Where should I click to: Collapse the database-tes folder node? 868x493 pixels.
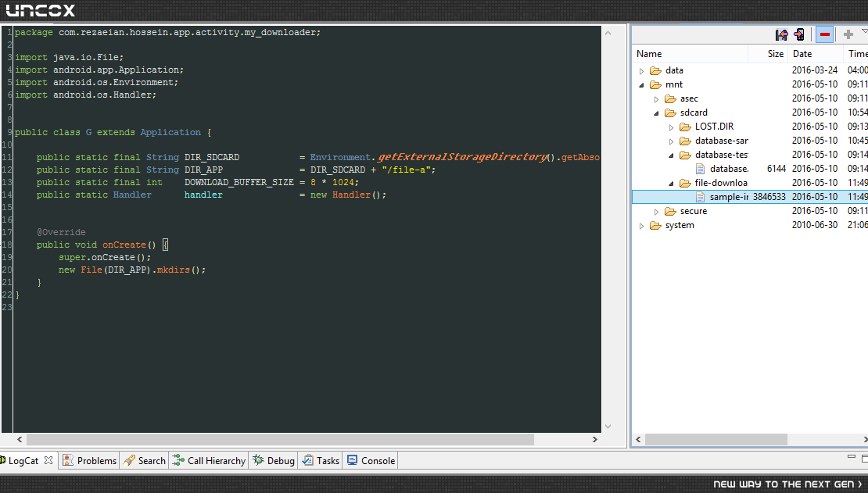click(672, 155)
